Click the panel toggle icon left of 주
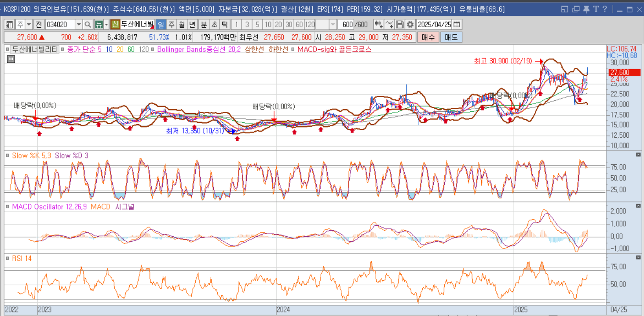644x316 pixels. (9, 25)
